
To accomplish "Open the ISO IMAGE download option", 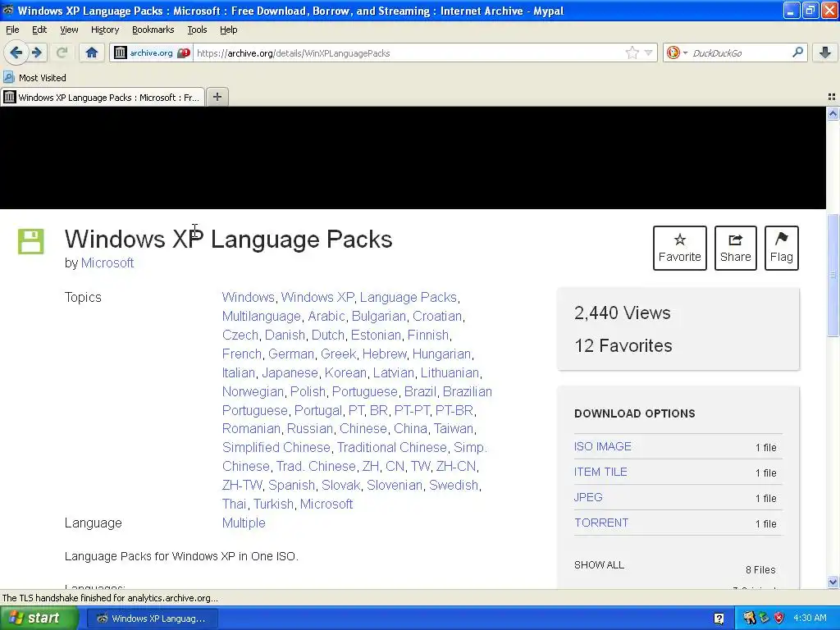I will [x=603, y=446].
